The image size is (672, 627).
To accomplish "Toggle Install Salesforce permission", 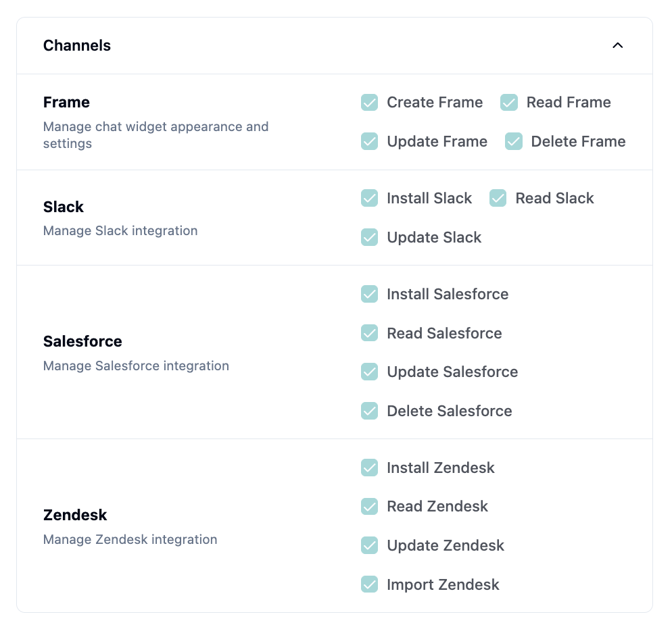I will pos(369,294).
